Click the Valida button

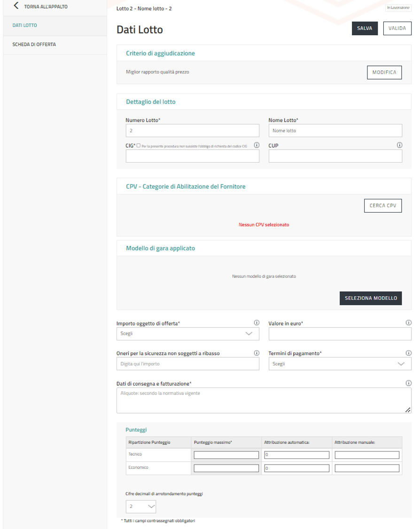point(397,28)
